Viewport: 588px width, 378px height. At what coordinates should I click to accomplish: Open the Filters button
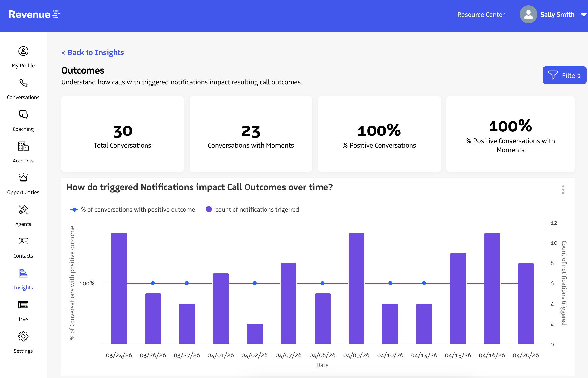click(564, 75)
